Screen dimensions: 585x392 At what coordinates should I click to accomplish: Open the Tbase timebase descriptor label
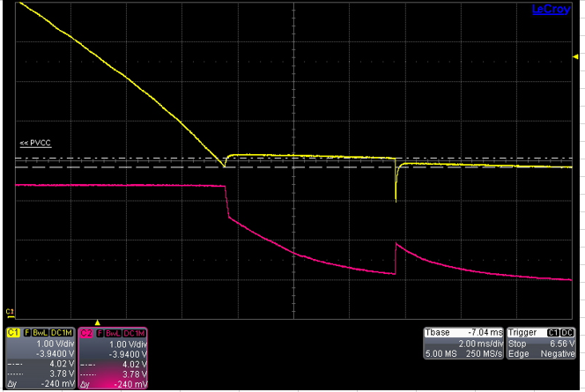point(438,332)
